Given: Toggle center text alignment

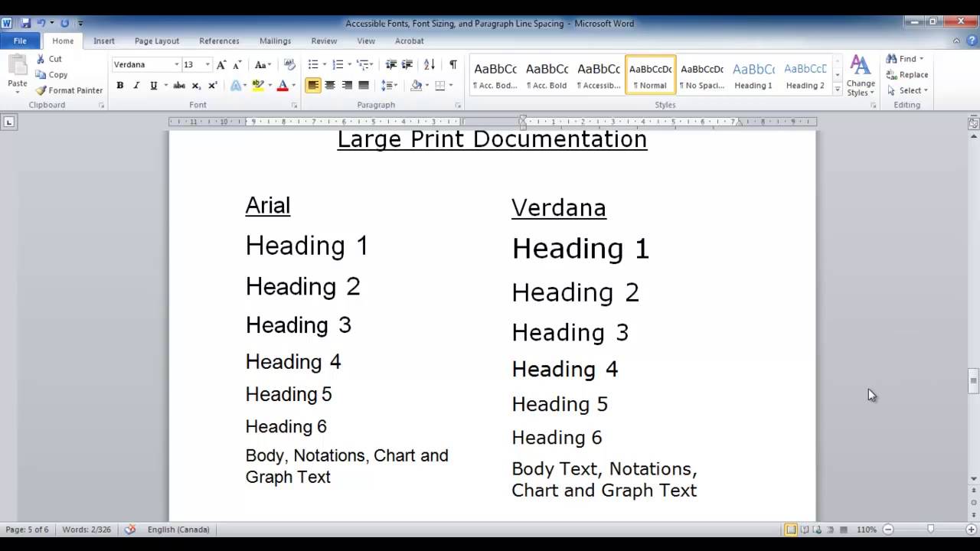Looking at the screenshot, I should (x=330, y=86).
